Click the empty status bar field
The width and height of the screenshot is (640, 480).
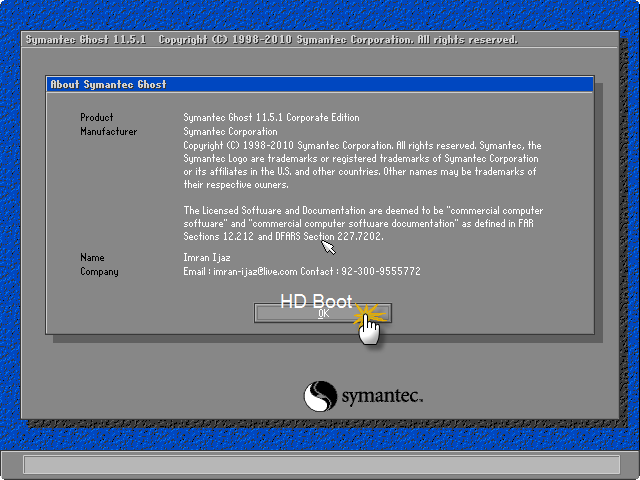[322, 464]
